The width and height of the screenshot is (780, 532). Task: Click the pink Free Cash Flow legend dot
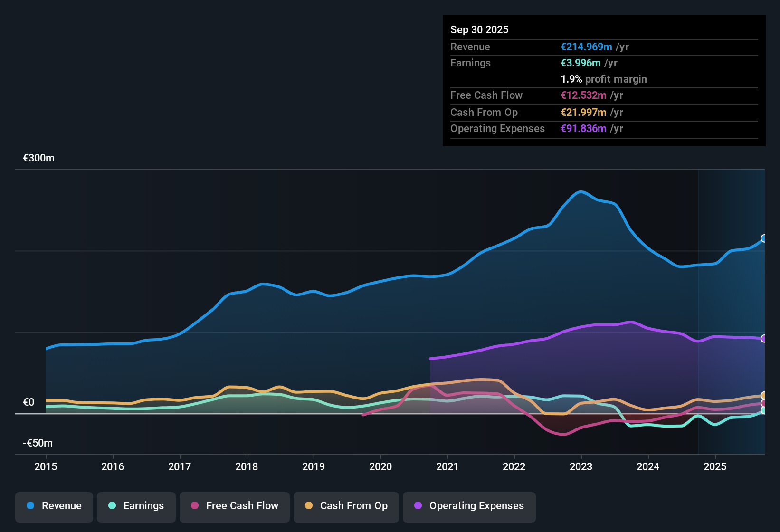pos(194,506)
